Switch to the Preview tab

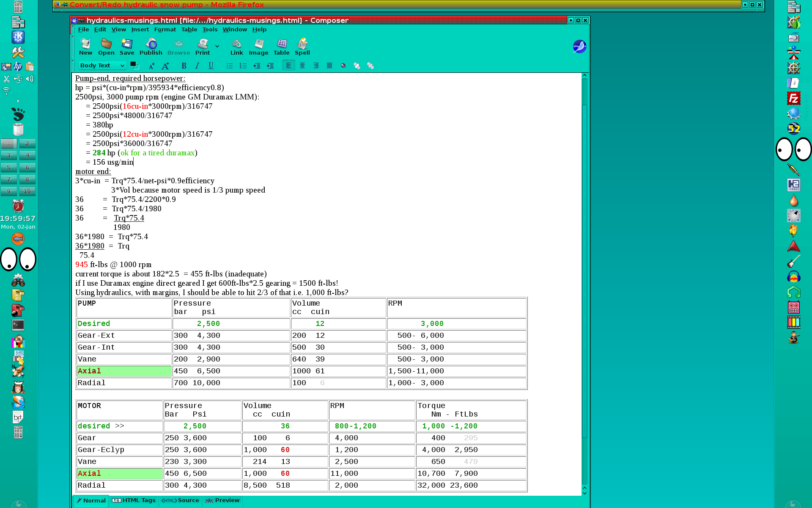[x=222, y=500]
